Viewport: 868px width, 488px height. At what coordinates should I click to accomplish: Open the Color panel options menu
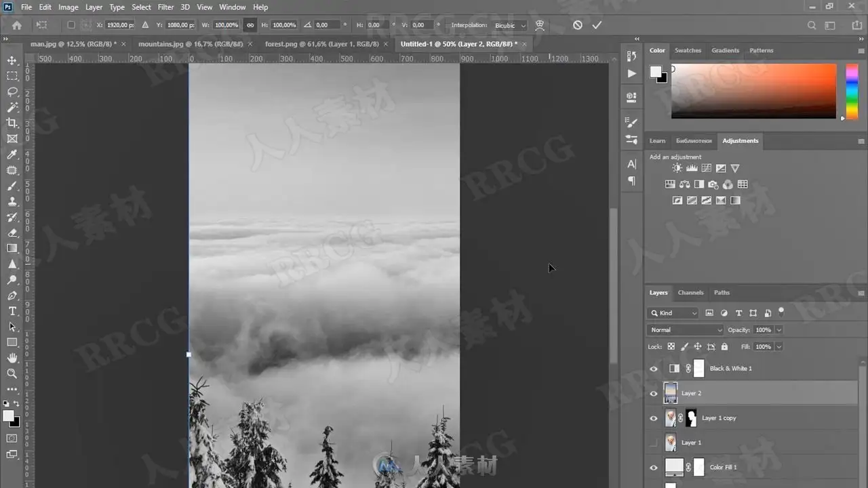click(861, 50)
